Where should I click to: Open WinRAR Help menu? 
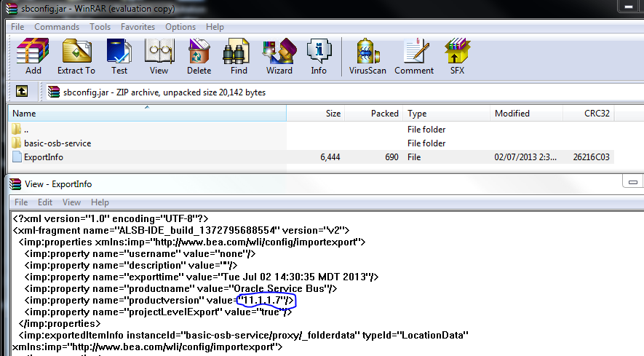215,27
